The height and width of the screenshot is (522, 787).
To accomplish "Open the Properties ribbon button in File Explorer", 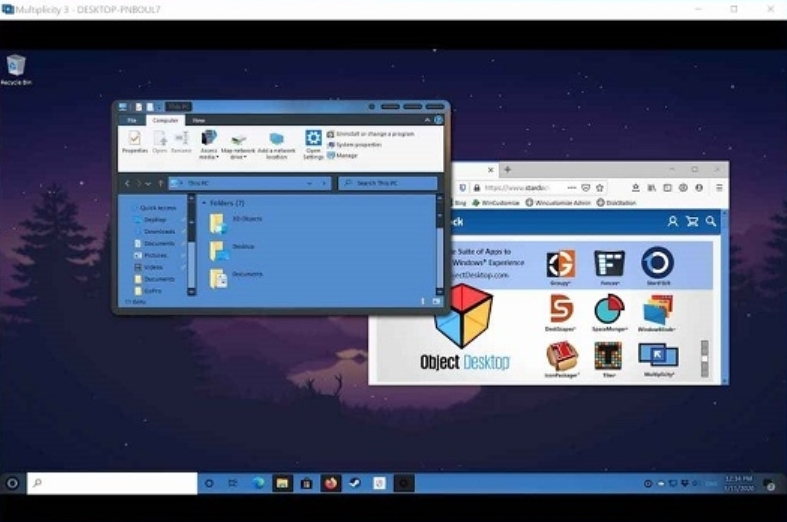I will [x=135, y=142].
